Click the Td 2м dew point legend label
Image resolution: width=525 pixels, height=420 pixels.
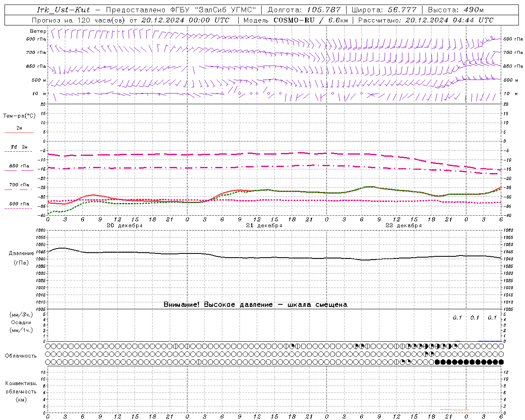[19, 147]
